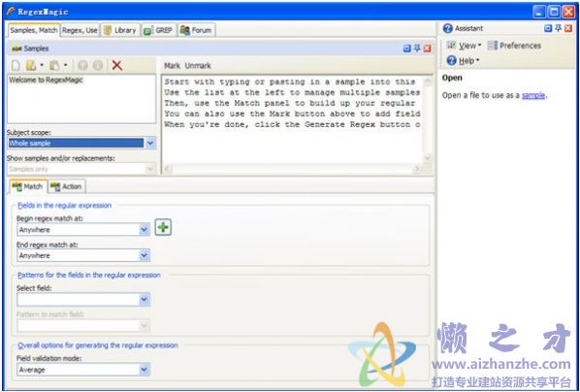The image size is (580, 392).
Task: Click the green plus add-field button
Action: (x=163, y=227)
